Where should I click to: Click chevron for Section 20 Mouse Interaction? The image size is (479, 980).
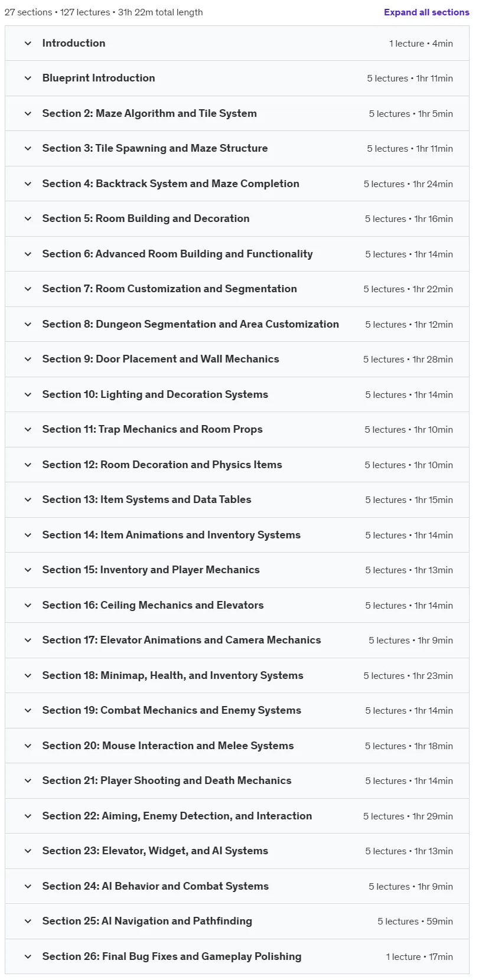28,746
